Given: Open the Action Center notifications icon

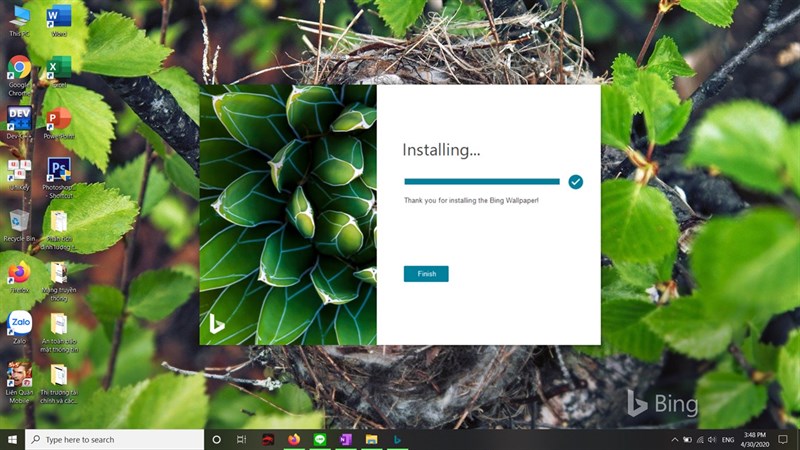Looking at the screenshot, I should click(783, 439).
